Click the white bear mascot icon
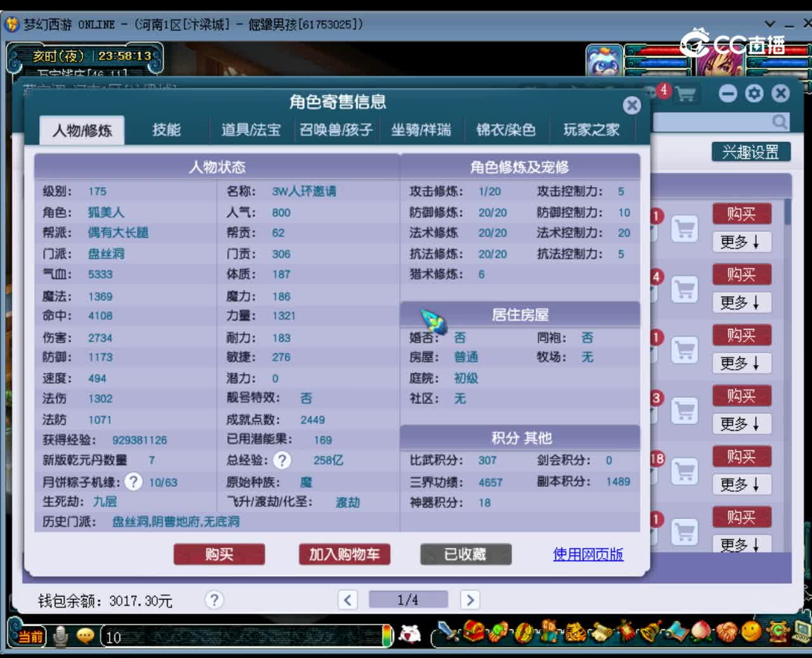Viewport: 812px width, 658px height. click(x=410, y=633)
